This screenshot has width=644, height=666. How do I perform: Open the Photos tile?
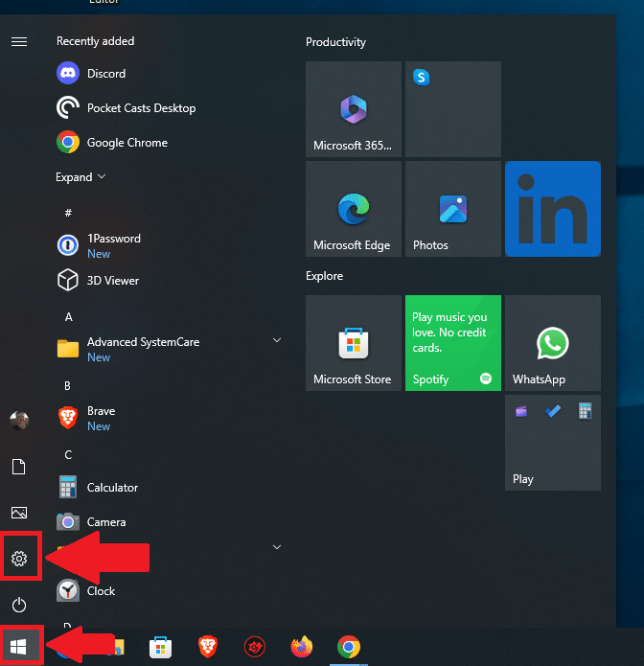coord(453,209)
